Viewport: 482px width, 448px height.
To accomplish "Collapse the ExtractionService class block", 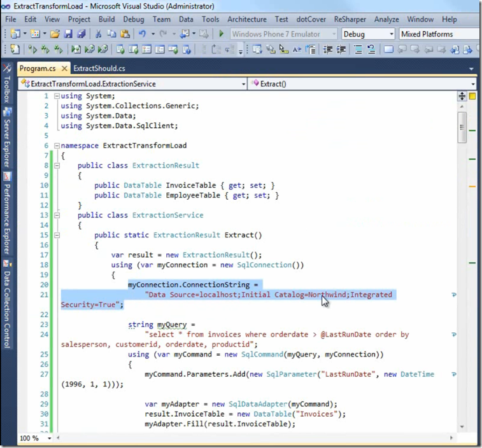I will [x=57, y=215].
